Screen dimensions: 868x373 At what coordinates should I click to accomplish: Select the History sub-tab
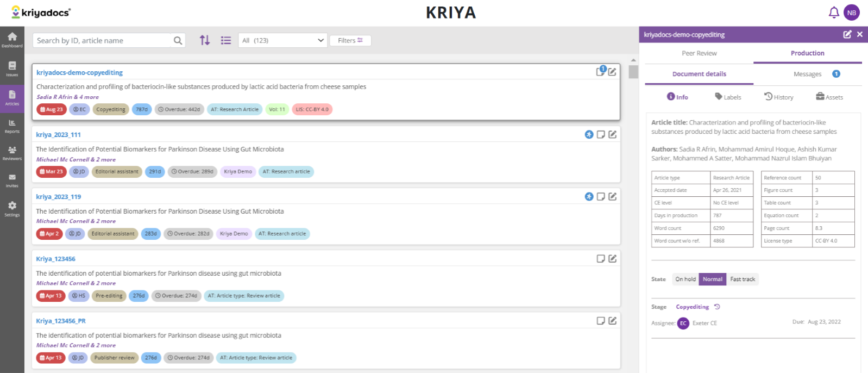[x=779, y=97]
